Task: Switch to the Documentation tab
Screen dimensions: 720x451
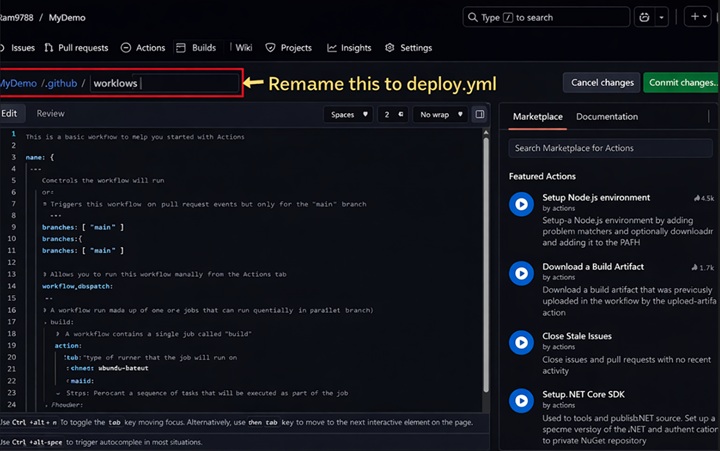Action: (x=606, y=117)
